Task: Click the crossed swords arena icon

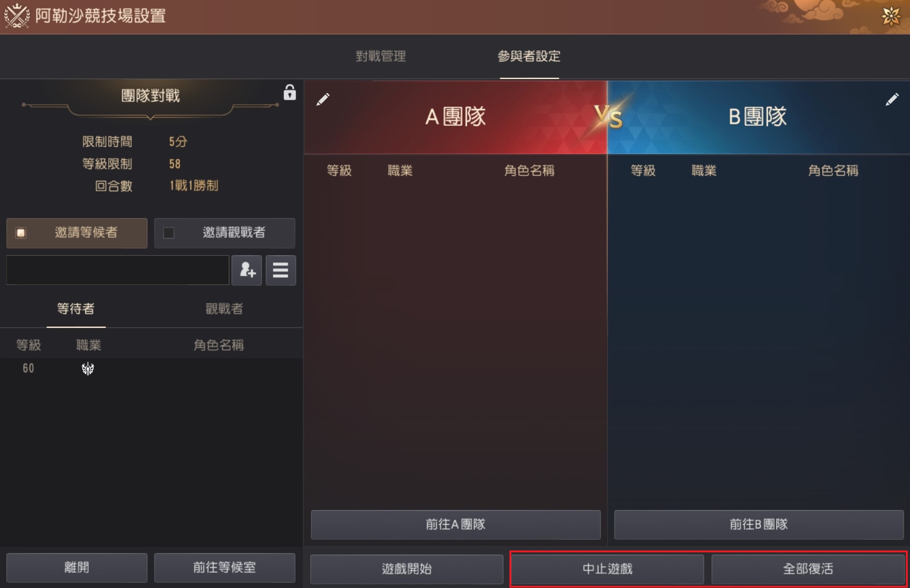Action: (x=17, y=16)
